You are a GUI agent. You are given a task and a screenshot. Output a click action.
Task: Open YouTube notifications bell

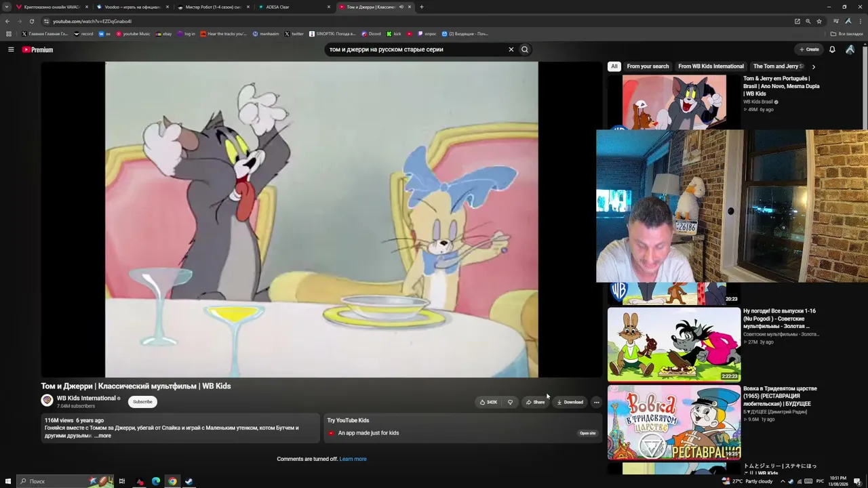[832, 49]
